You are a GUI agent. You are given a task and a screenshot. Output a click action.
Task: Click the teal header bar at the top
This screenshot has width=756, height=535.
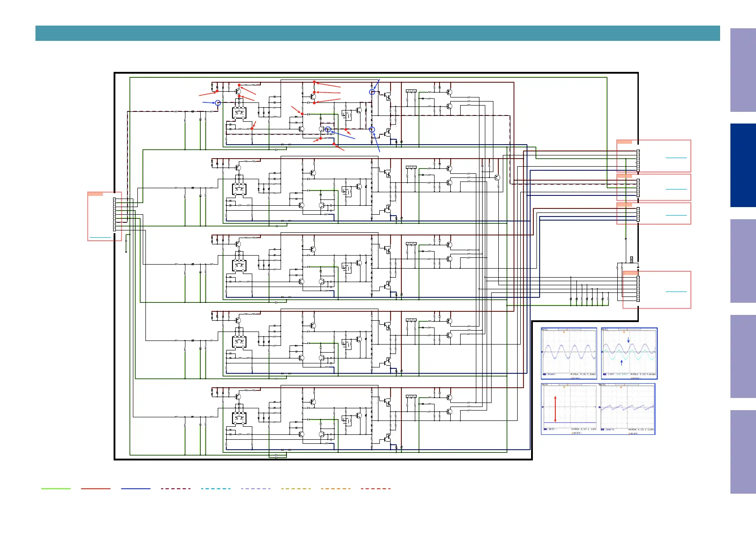pos(378,33)
